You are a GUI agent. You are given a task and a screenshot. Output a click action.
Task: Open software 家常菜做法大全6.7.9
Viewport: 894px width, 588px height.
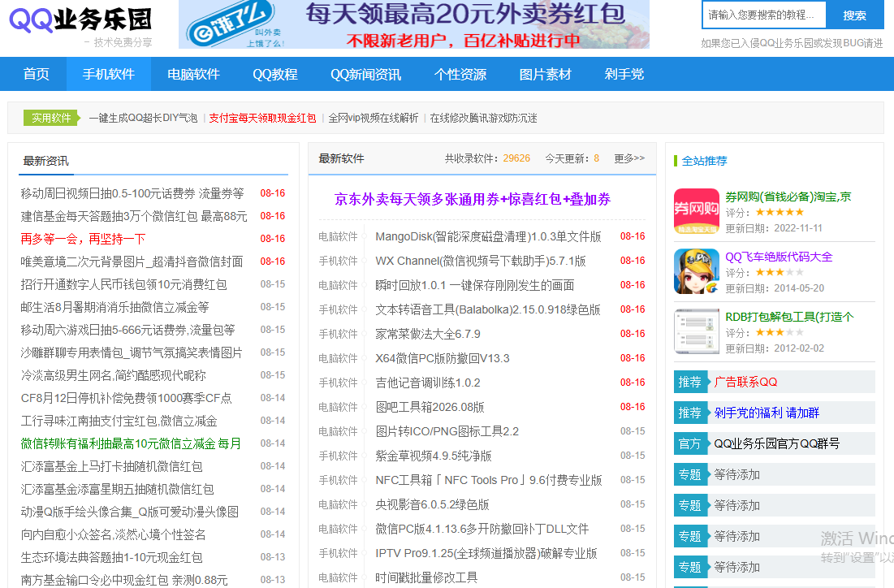pyautogui.click(x=428, y=335)
